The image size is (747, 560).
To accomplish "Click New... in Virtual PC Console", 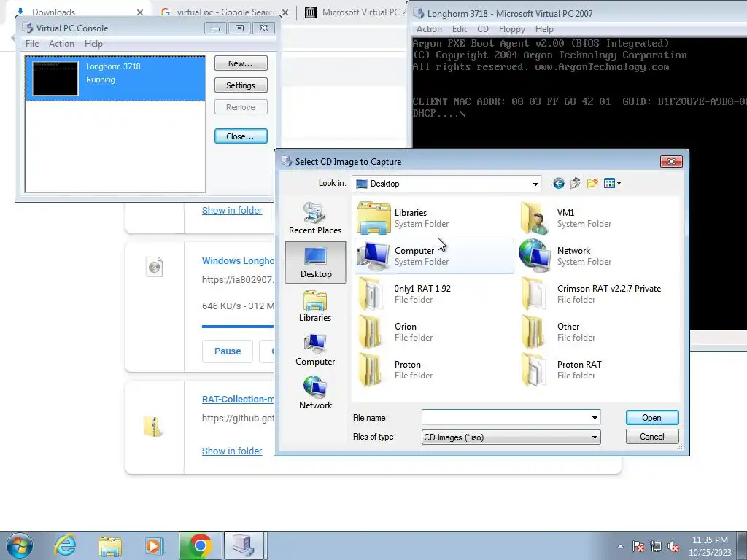I will 241,63.
